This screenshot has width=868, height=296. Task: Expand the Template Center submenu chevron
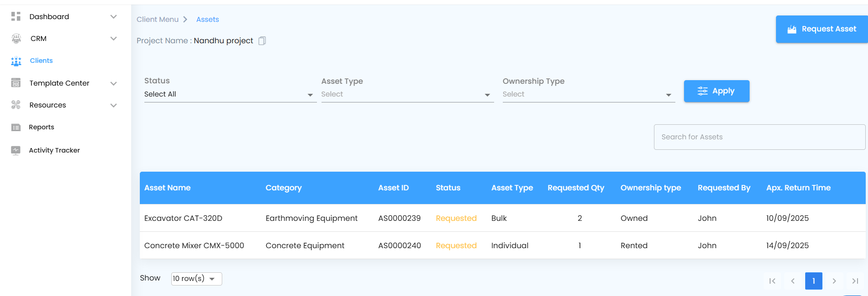point(114,83)
